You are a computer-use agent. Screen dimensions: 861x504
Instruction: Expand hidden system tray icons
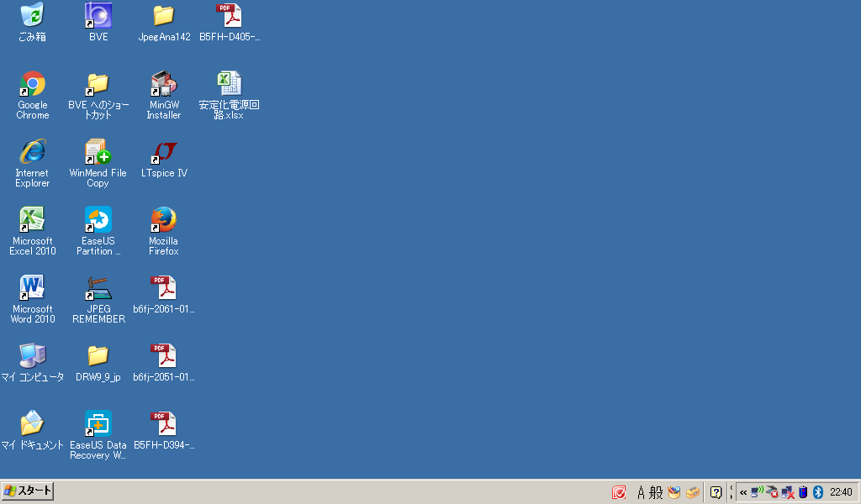click(x=743, y=492)
